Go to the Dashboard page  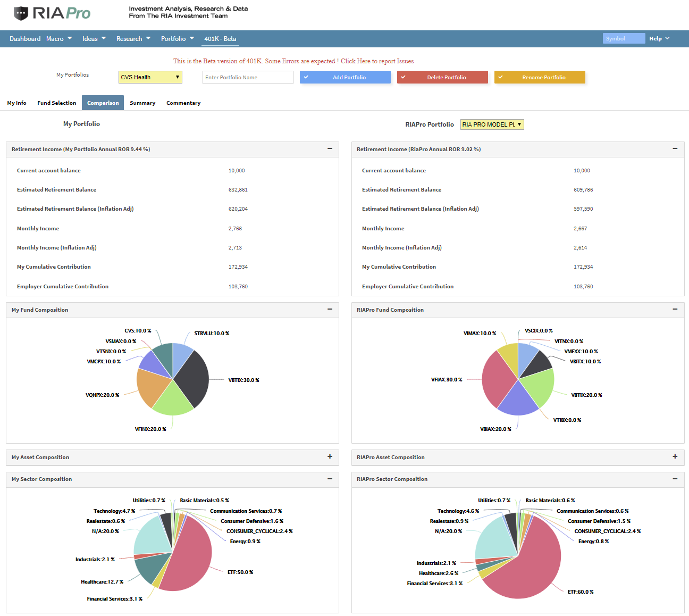pyautogui.click(x=25, y=39)
